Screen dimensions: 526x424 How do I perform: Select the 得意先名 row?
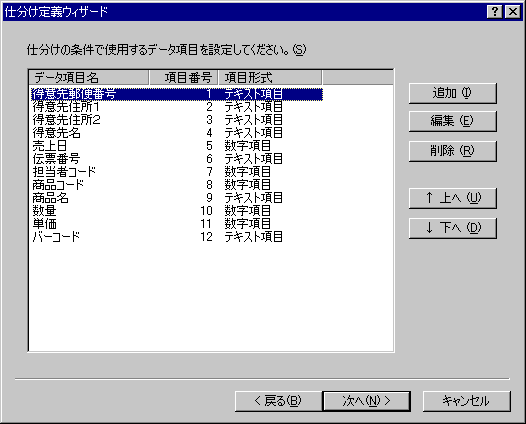(x=177, y=133)
